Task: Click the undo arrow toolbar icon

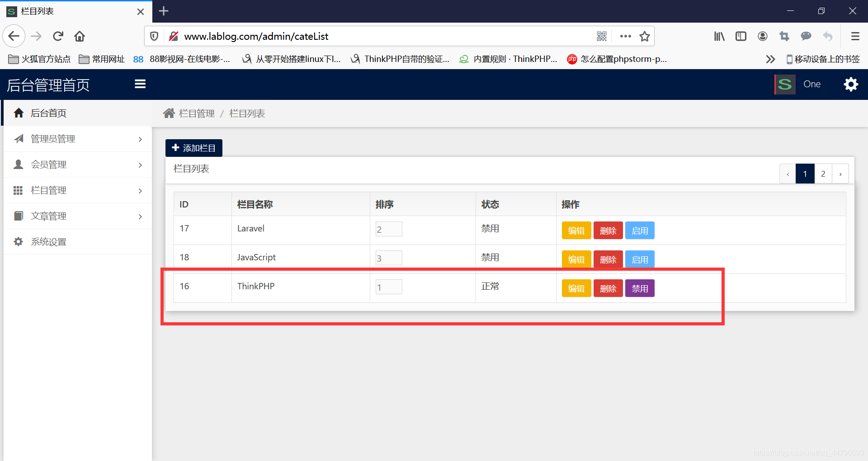Action: pyautogui.click(x=828, y=36)
